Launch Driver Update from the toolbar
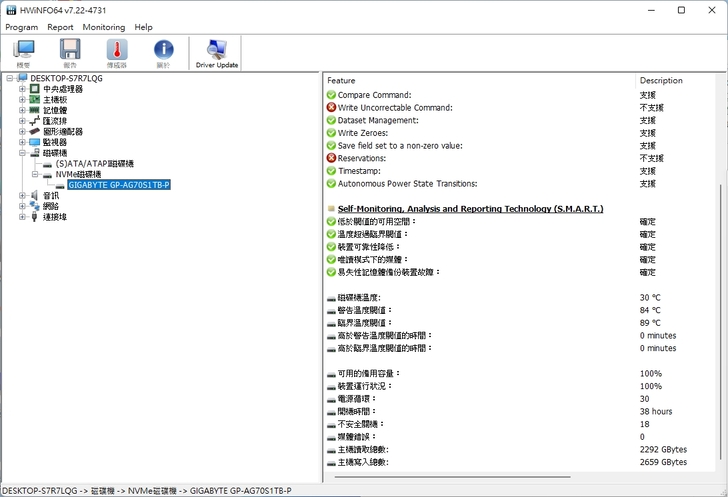 217,54
